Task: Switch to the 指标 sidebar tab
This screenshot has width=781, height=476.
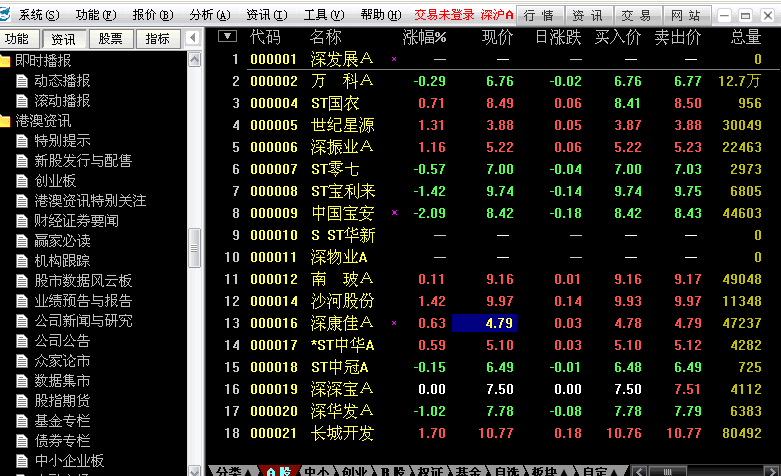Action: tap(157, 38)
